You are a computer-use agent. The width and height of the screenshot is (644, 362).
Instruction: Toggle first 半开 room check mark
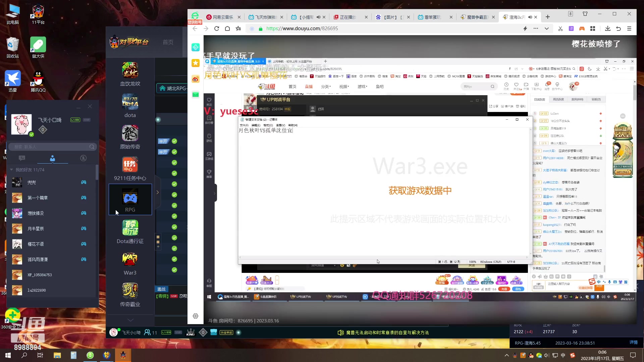174,141
